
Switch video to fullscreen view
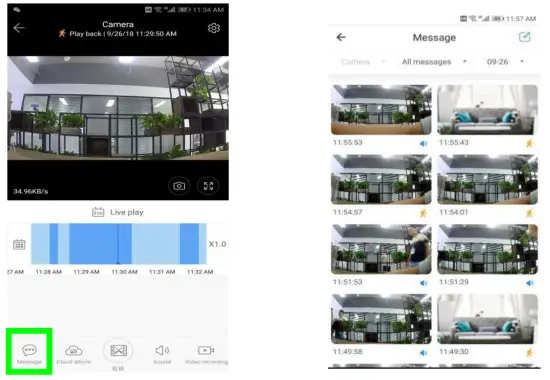pos(208,186)
